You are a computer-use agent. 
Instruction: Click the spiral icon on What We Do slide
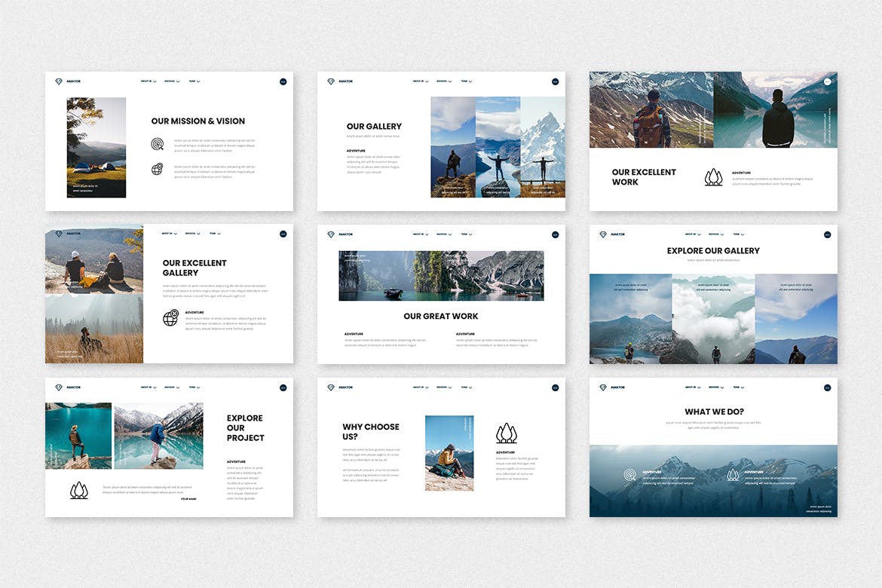(630, 475)
